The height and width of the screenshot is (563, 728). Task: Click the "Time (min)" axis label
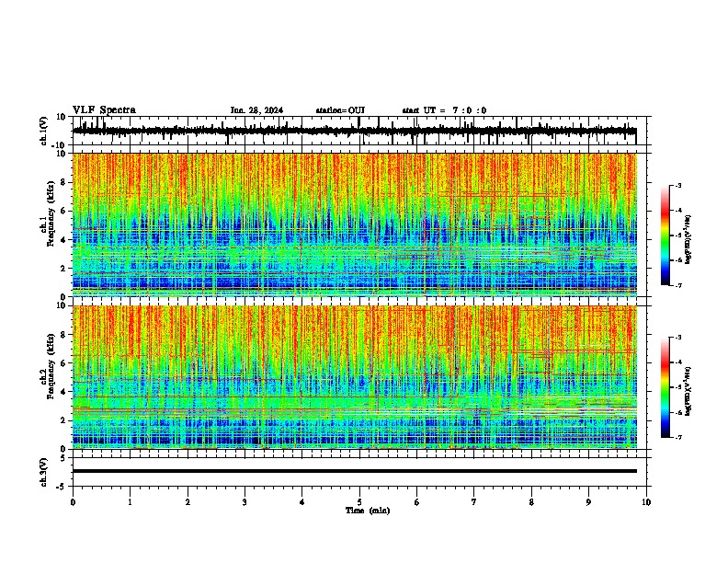(x=368, y=511)
